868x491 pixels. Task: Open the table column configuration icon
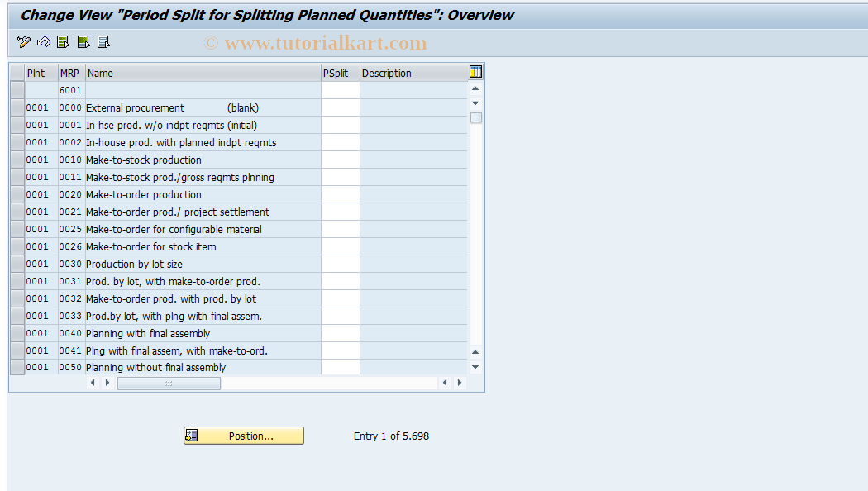[475, 72]
